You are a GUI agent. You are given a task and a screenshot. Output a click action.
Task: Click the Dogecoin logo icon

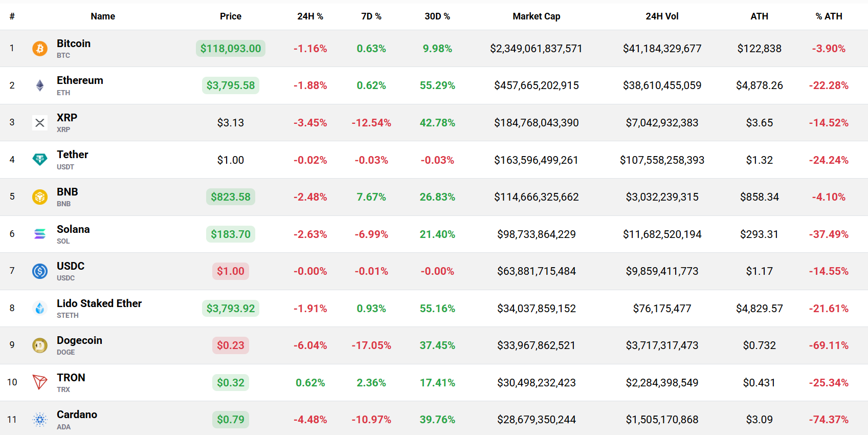pyautogui.click(x=40, y=345)
